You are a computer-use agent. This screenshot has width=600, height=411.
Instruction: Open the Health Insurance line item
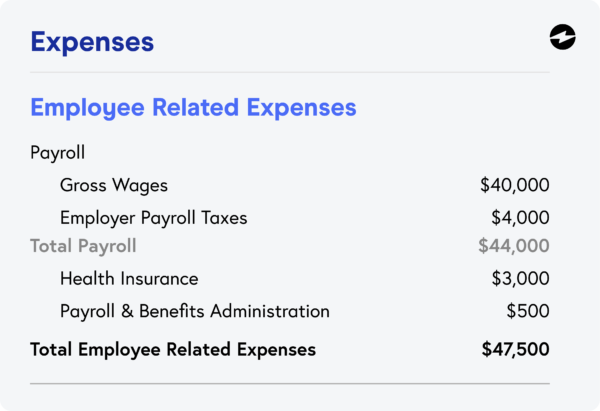click(x=129, y=279)
